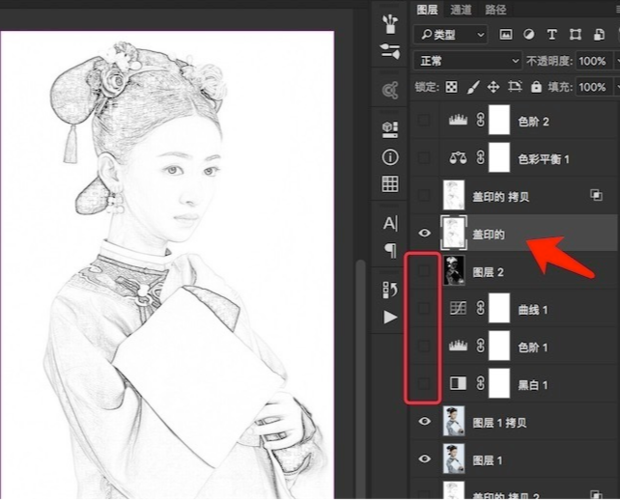The width and height of the screenshot is (620, 500).
Task: Show the 曲线 1 layer
Action: (424, 308)
